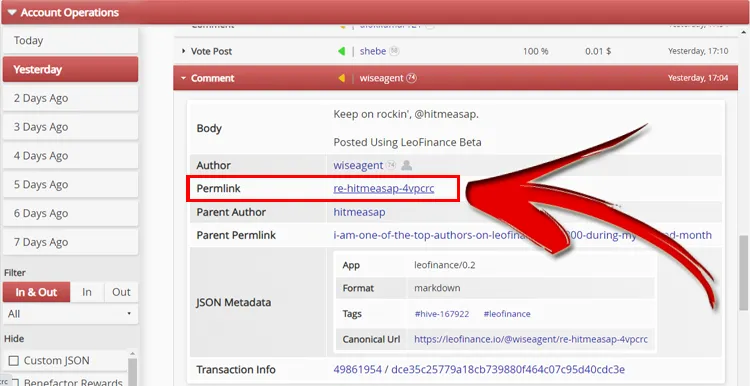This screenshot has height=386, width=750.
Task: Select the 4 Days Ago filter
Action: [70, 155]
